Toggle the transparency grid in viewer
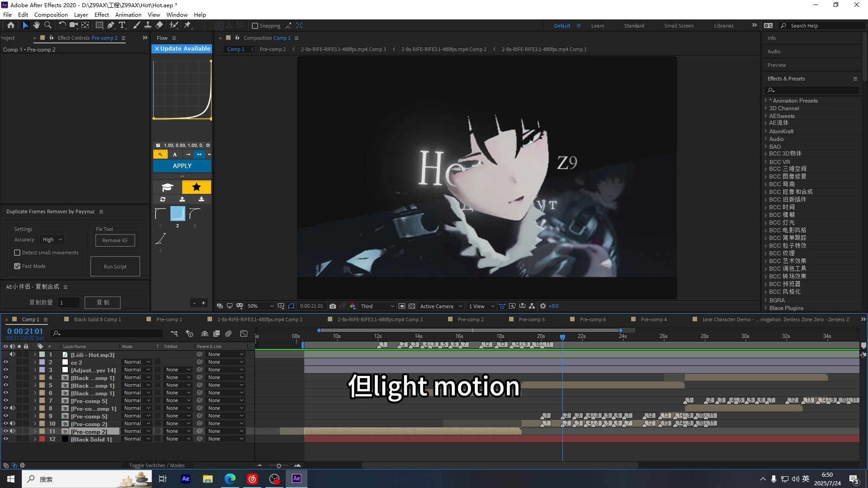The width and height of the screenshot is (868, 488). (412, 306)
